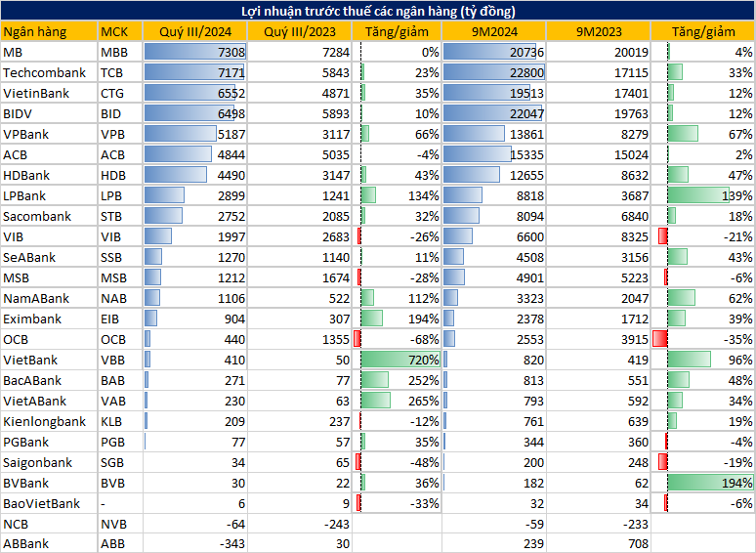Select the 9M2024 value 22800
Viewport: 756px width, 553px height.
tap(494, 73)
